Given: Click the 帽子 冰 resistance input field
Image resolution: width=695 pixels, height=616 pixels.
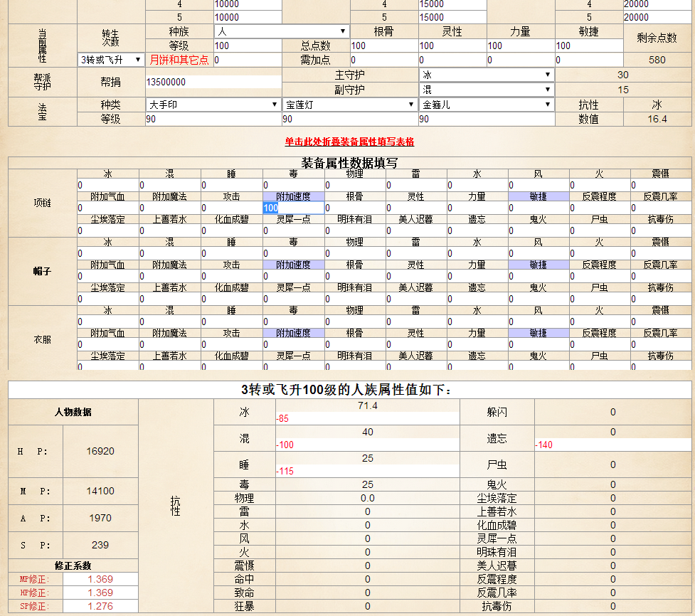Looking at the screenshot, I should pos(107,253).
